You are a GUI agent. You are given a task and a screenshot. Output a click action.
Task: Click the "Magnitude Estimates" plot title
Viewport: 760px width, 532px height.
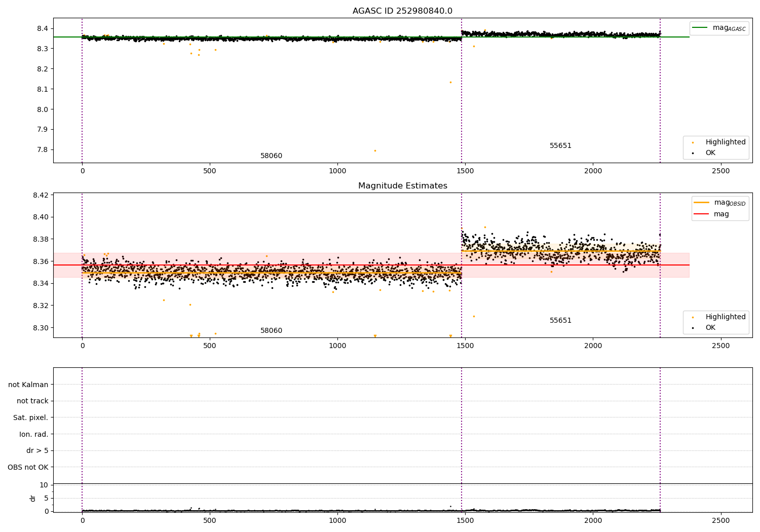pyautogui.click(x=402, y=186)
